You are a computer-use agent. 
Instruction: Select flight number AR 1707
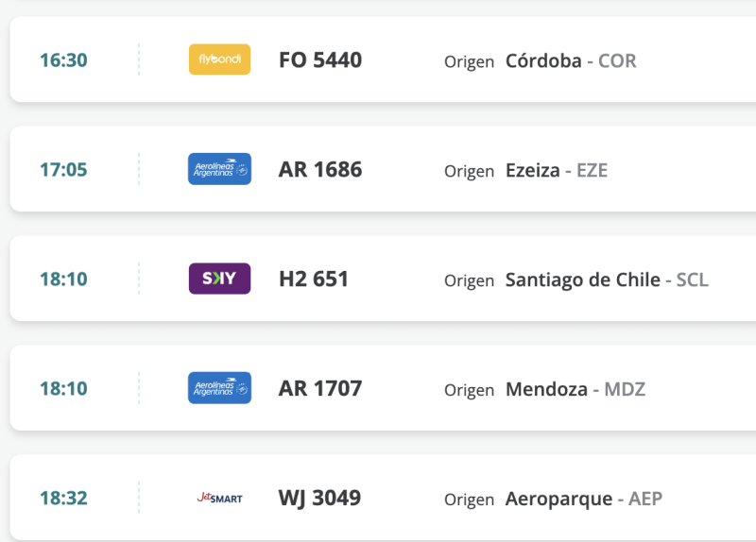320,389
